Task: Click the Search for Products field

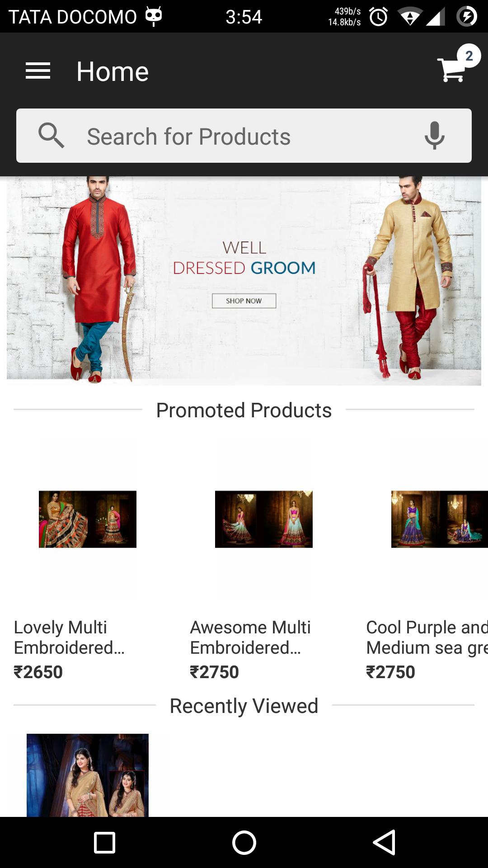Action: (244, 136)
